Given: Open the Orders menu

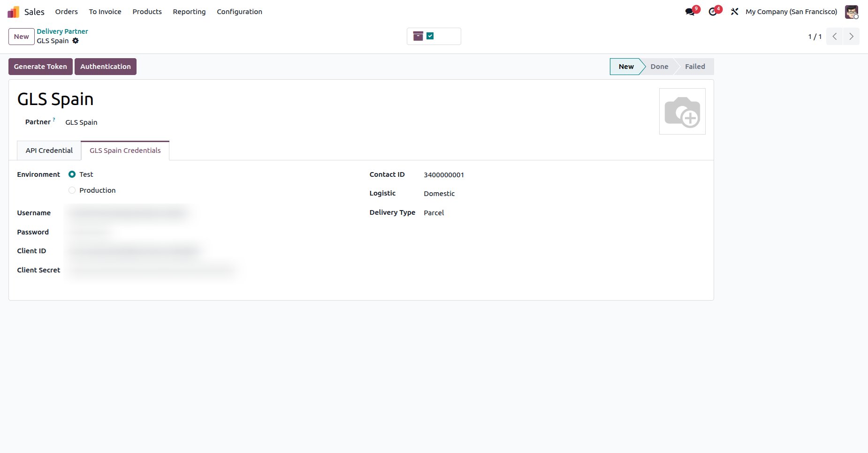Looking at the screenshot, I should click(x=66, y=12).
